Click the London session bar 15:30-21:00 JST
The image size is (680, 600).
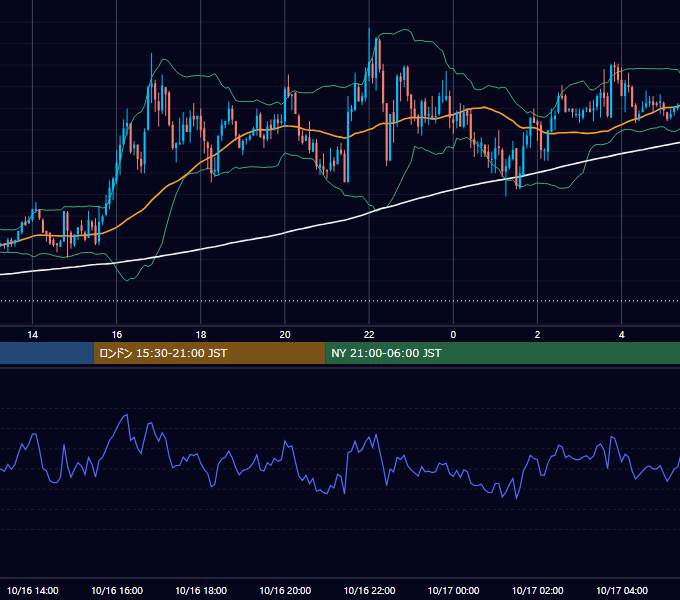pos(209,353)
